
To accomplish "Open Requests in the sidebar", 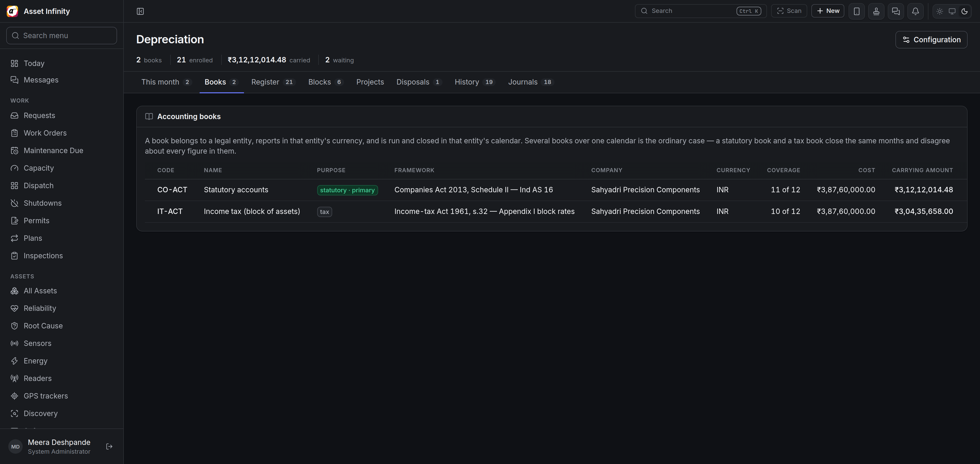I will 62,116.
